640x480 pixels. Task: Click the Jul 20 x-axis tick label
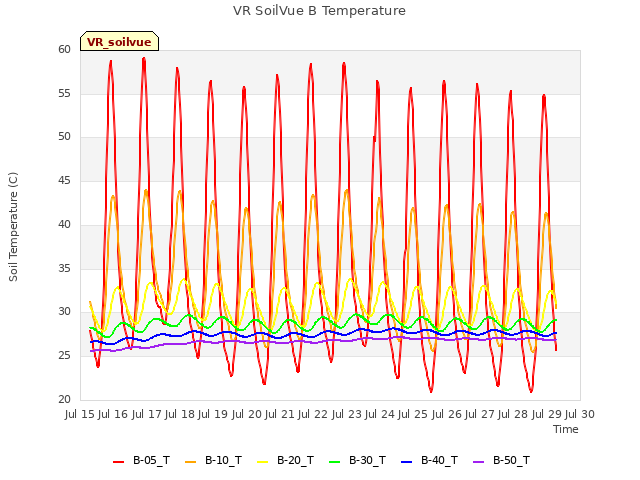[247, 415]
